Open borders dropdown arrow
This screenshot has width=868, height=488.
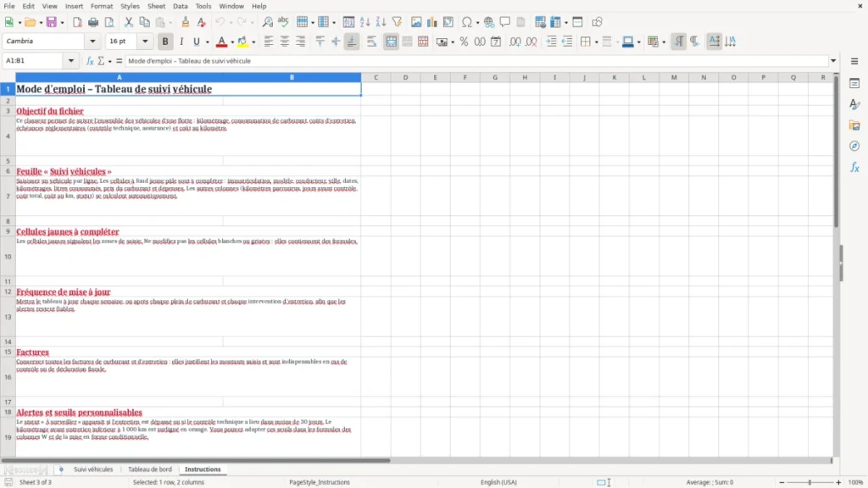point(596,42)
